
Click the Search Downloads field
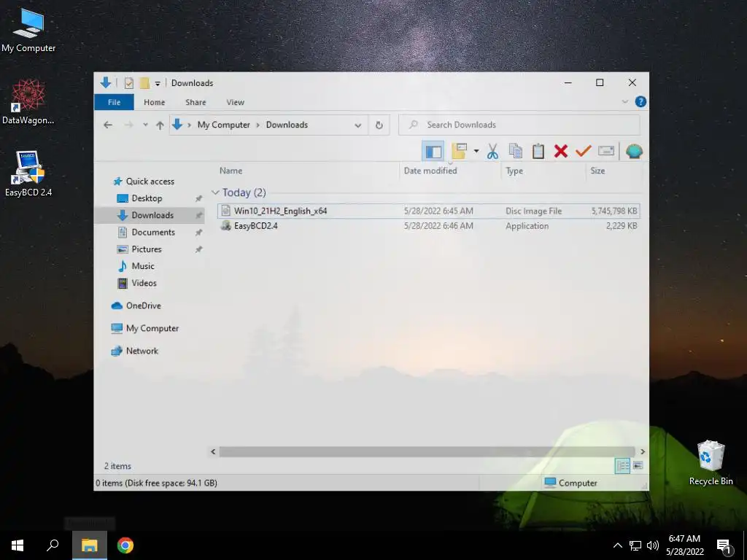519,125
